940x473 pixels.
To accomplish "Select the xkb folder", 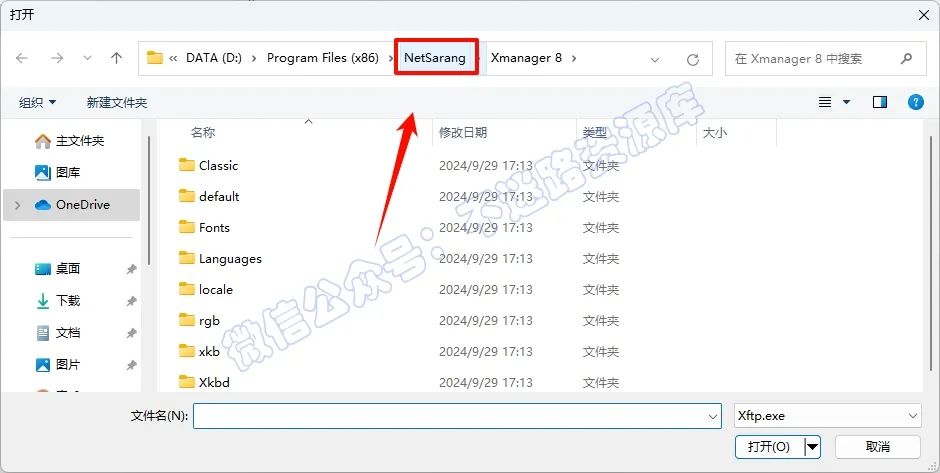I will [x=209, y=352].
